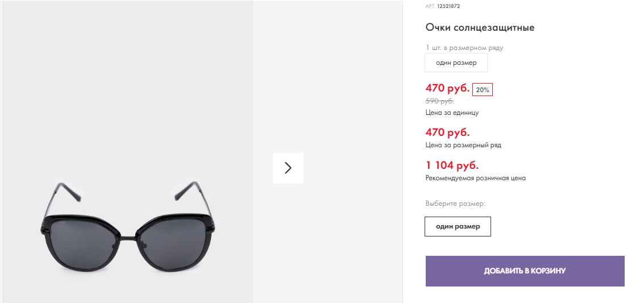Viewport: 644px width, 303px height.
Task: Click the 'Выберите размер:' label
Action: [x=455, y=204]
